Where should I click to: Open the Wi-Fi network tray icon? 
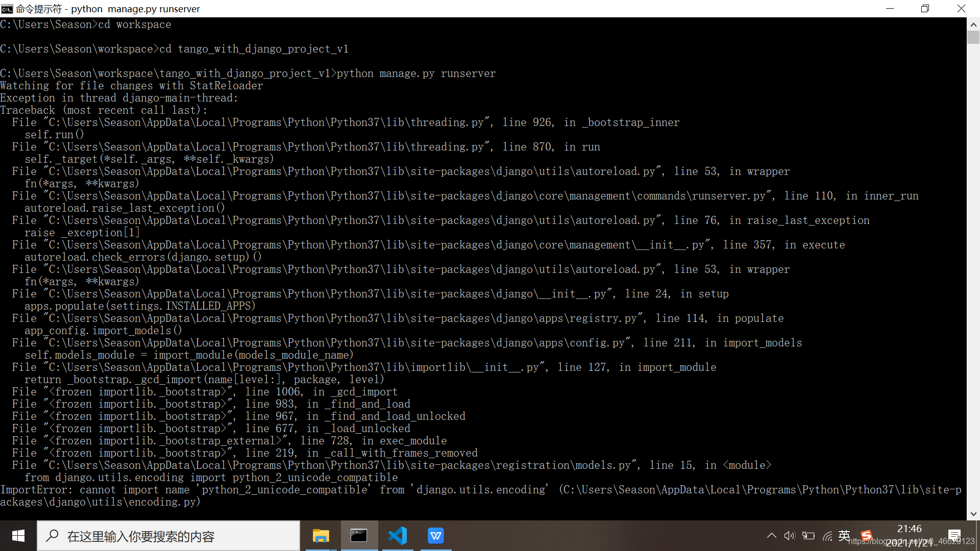pyautogui.click(x=827, y=536)
